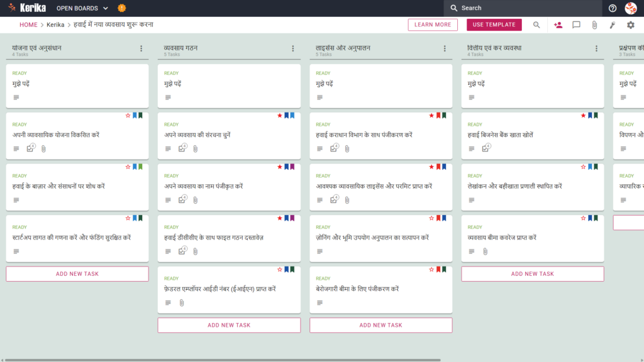
Task: Add new task in योजना एवं अनुसंधान column
Action: (x=77, y=274)
